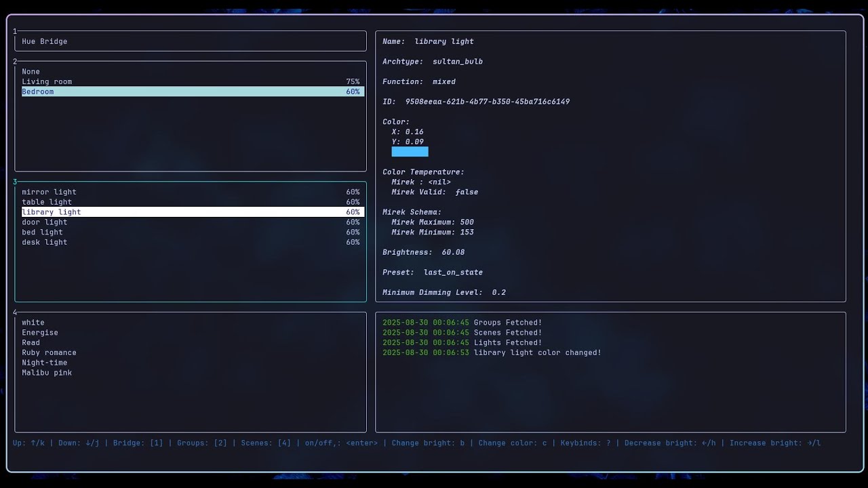The height and width of the screenshot is (488, 868).
Task: Click the Name: library light field
Action: 428,41
